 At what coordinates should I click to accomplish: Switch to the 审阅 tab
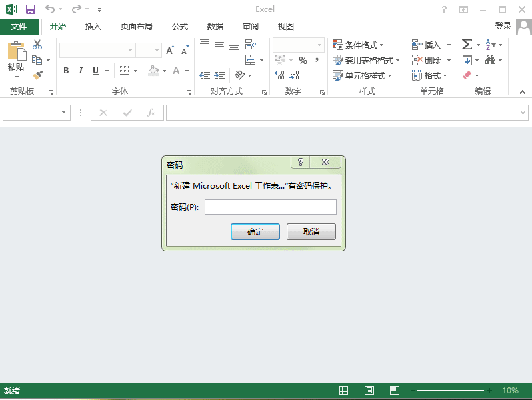251,27
